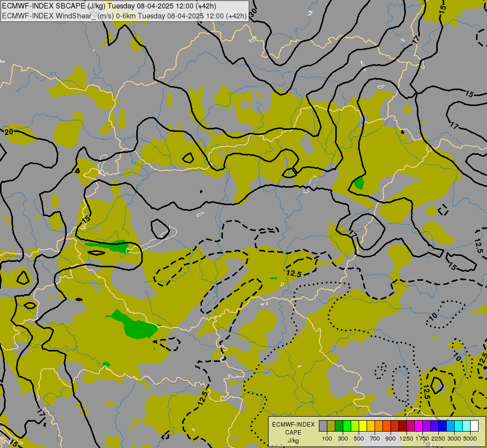Click the legend value 900
487x448 pixels.
pos(390,439)
